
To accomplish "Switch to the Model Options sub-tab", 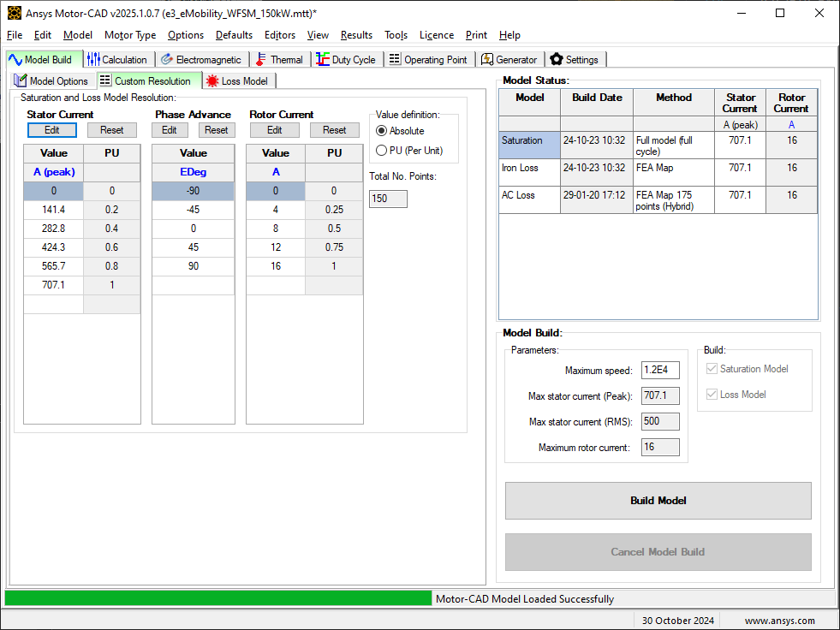I will click(52, 81).
